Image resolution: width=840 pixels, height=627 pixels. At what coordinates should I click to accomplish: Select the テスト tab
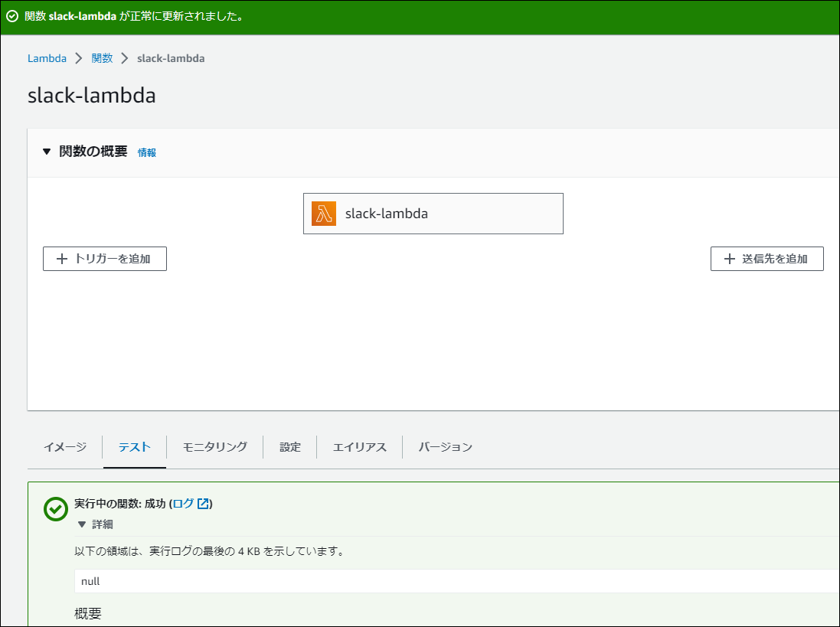[x=135, y=447]
